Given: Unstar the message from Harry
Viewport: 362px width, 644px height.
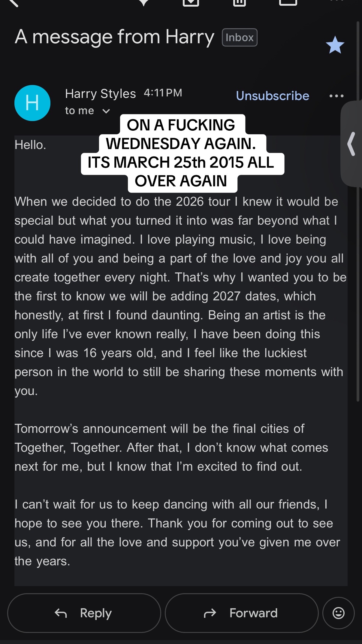Looking at the screenshot, I should [x=335, y=45].
